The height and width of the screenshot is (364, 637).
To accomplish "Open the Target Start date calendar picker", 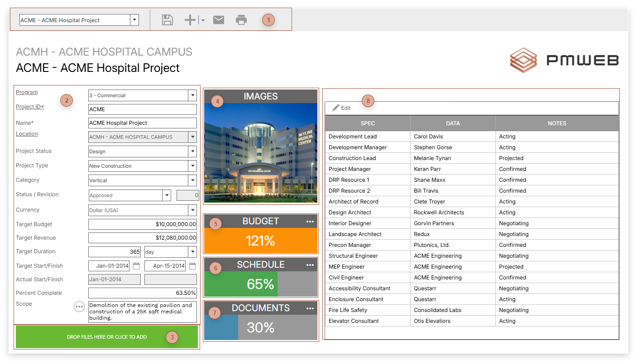I will click(x=137, y=266).
